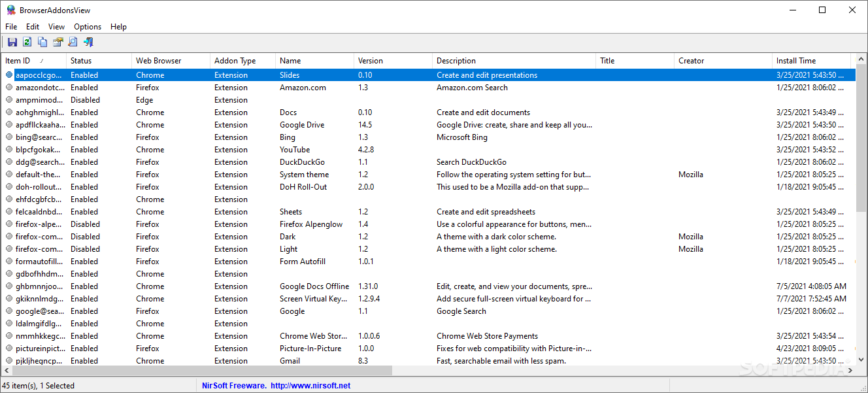Select the 'DuckDuckGo' name cell

tap(302, 162)
